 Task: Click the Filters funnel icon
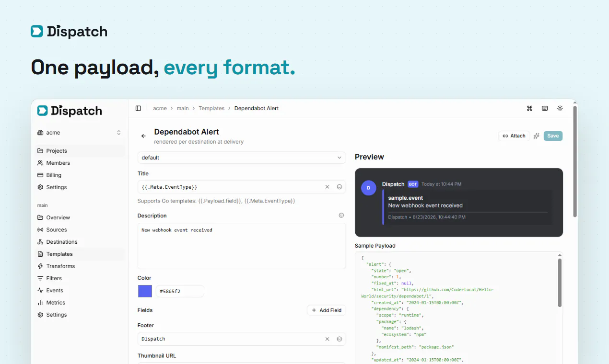click(40, 278)
